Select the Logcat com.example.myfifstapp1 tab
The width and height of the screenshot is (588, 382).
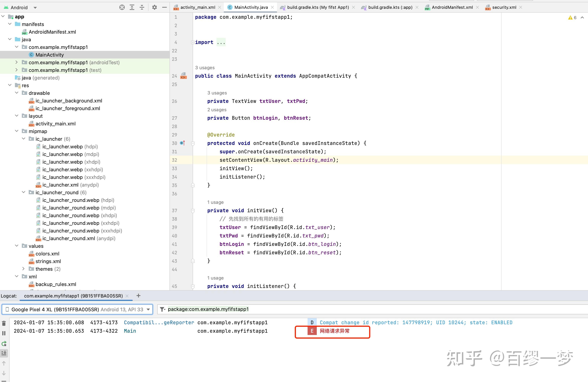(x=73, y=296)
